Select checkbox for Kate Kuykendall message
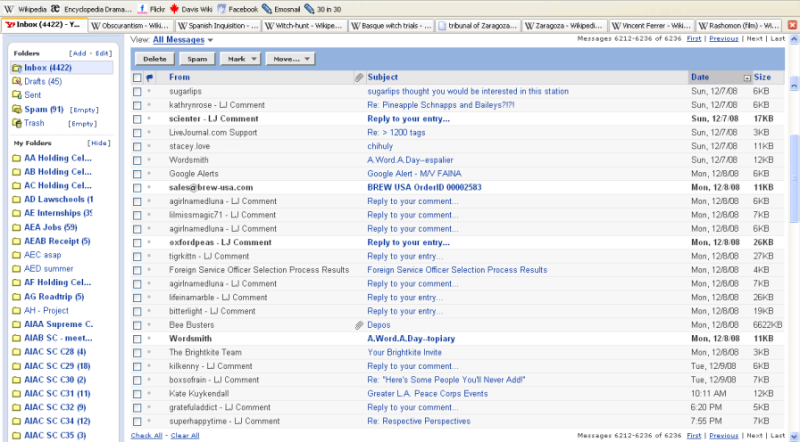The height and width of the screenshot is (442, 800). [137, 394]
